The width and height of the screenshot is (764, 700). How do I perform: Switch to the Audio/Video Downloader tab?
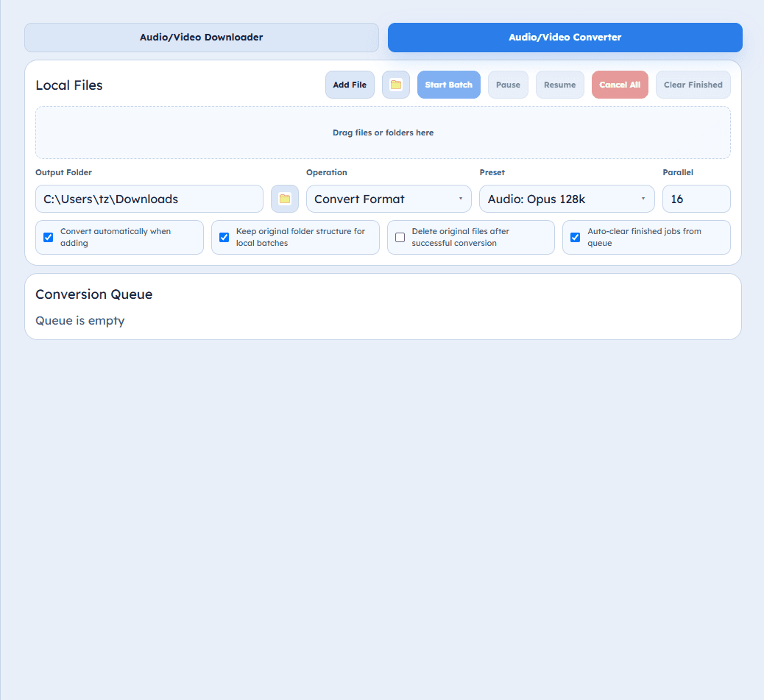tap(201, 38)
